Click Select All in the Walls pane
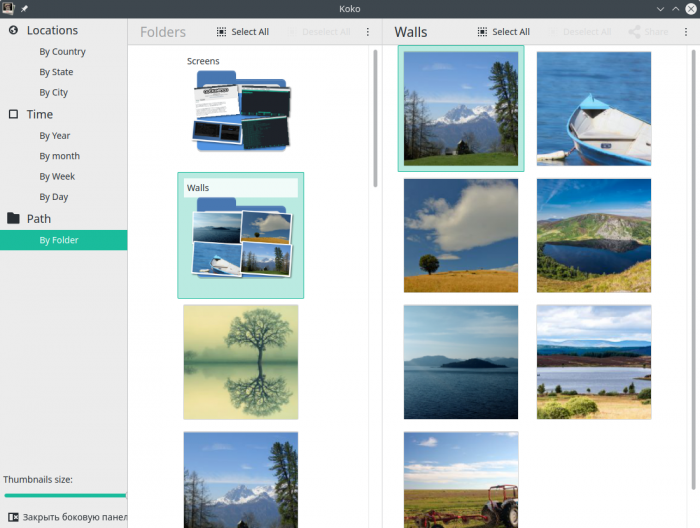The height and width of the screenshot is (528, 700). click(503, 32)
